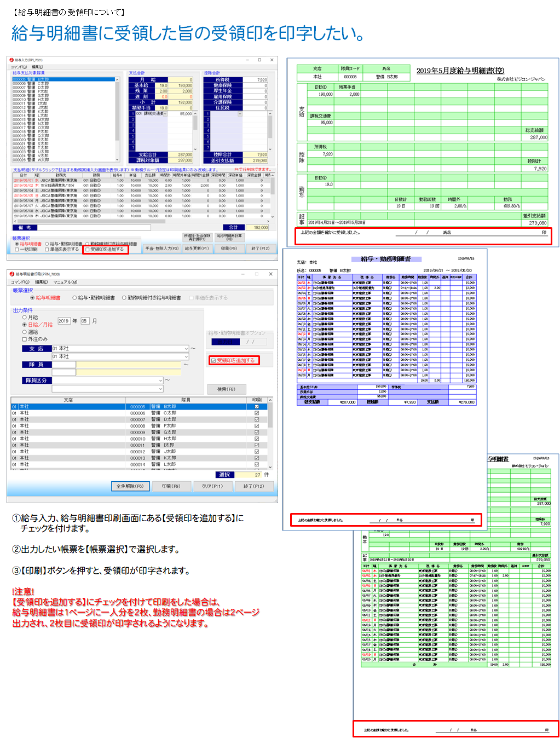Click the 給与更新(F1) button
The image size is (560, 738).
pos(197,249)
